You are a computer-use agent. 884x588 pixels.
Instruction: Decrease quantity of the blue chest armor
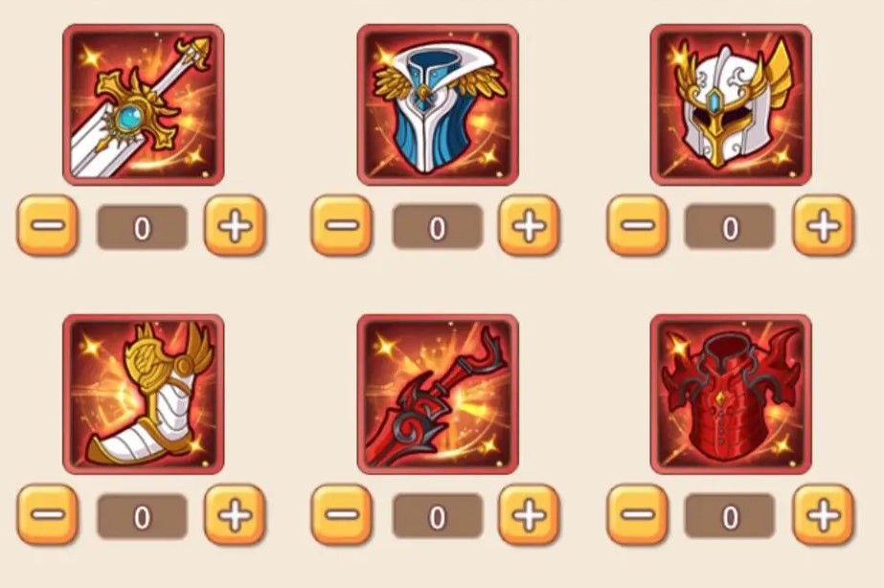(342, 225)
